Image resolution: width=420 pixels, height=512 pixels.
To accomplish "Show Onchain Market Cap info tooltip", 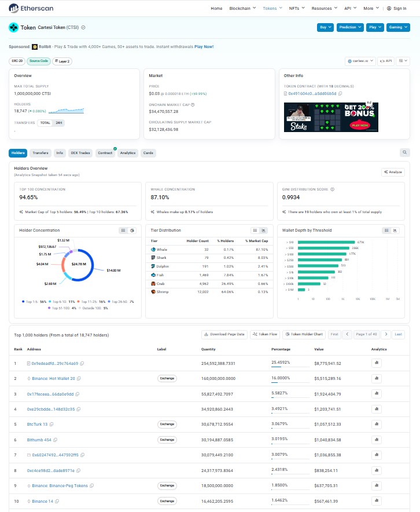I will [193, 105].
